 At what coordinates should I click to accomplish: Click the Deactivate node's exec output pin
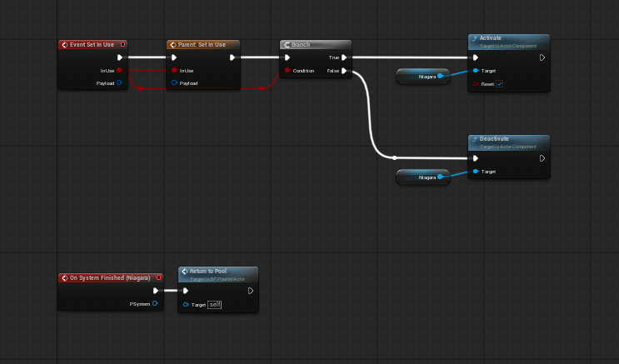[x=542, y=157]
